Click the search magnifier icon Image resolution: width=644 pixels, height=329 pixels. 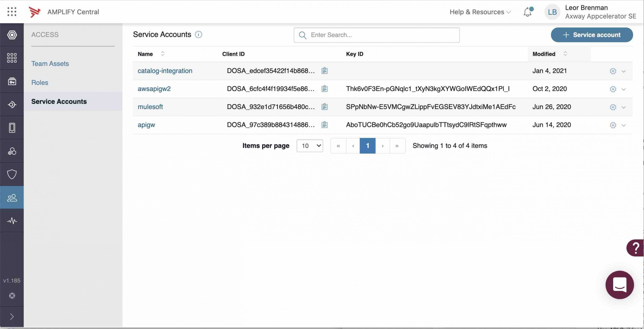tap(303, 35)
